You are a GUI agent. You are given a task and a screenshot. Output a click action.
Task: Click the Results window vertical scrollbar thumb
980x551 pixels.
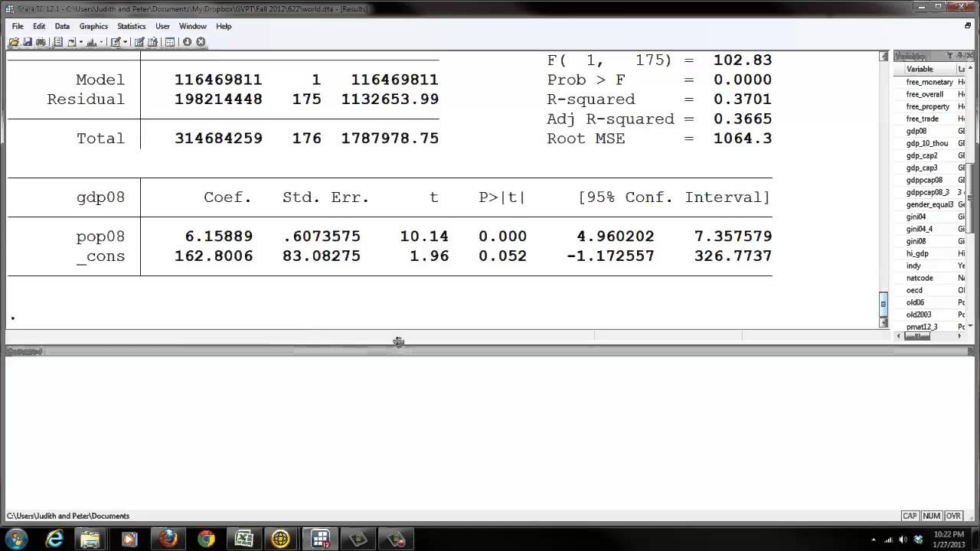pyautogui.click(x=883, y=303)
